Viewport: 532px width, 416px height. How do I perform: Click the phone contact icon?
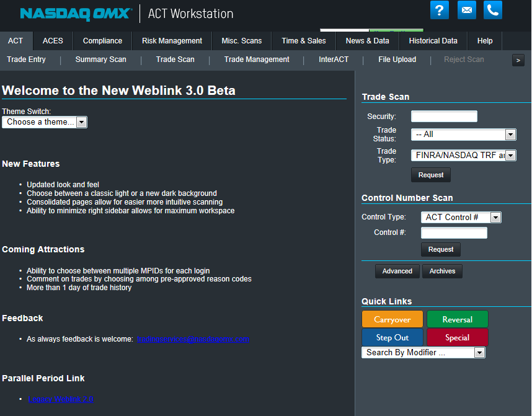(x=493, y=10)
